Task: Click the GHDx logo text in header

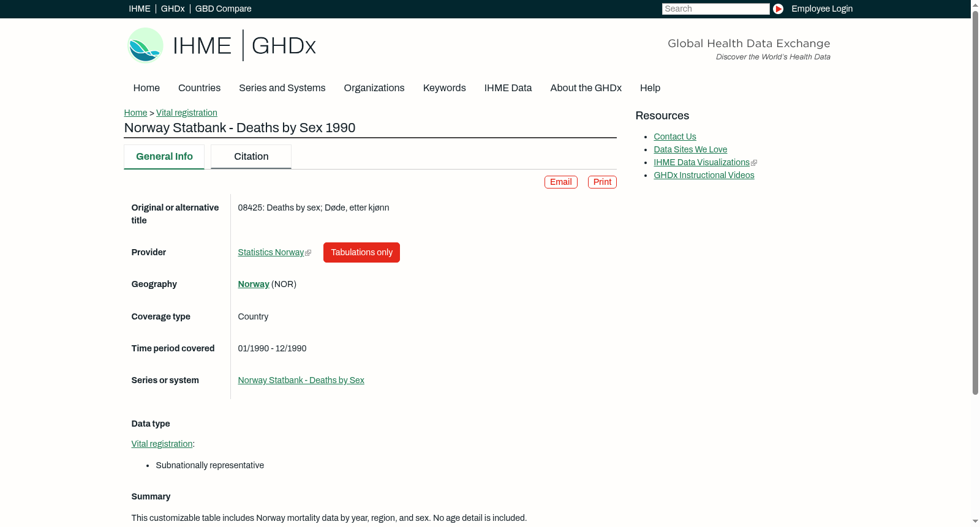Action: coord(284,46)
